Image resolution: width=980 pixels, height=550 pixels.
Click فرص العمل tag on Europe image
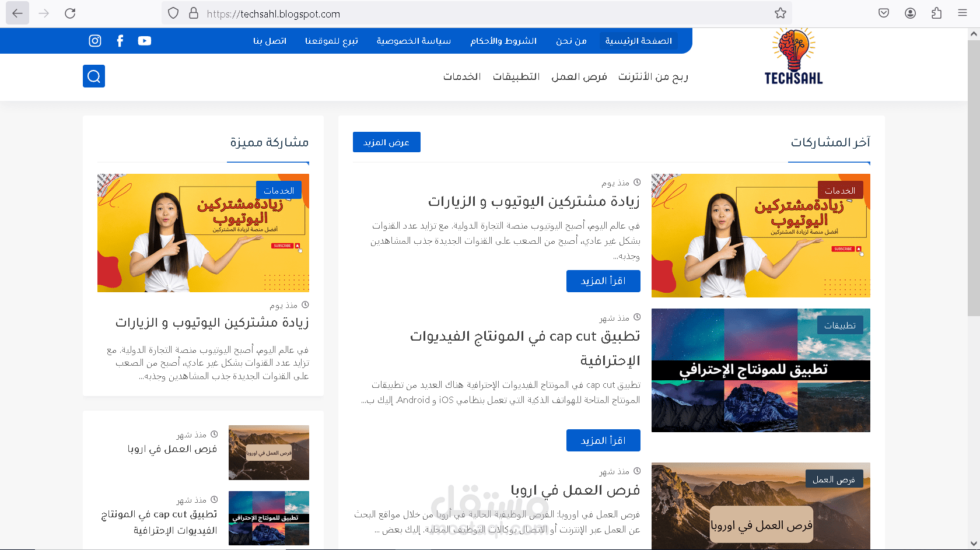pyautogui.click(x=834, y=479)
